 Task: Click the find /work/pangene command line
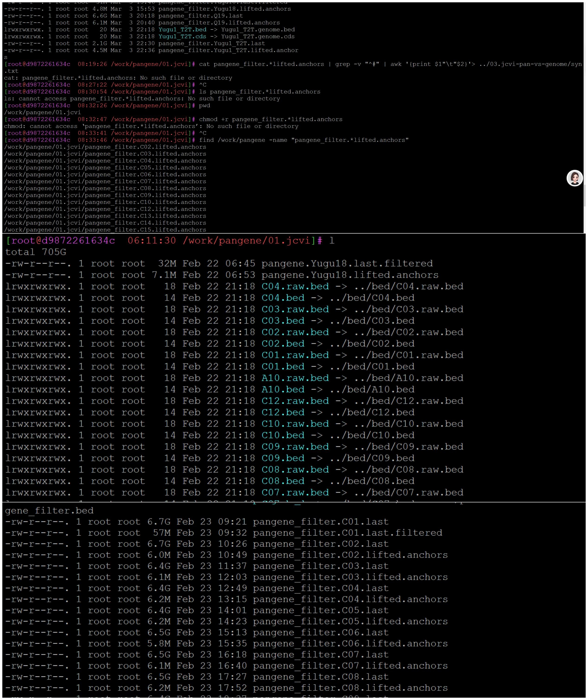304,140
